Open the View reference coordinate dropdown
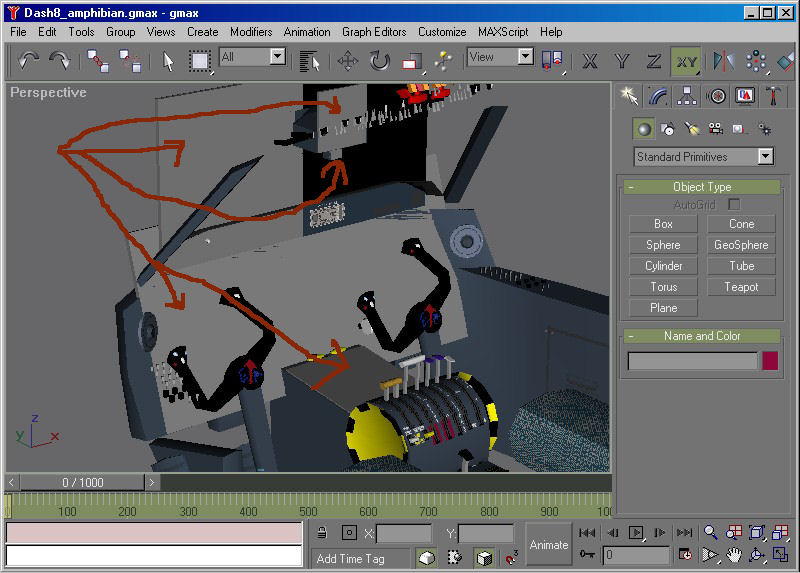 click(x=499, y=57)
